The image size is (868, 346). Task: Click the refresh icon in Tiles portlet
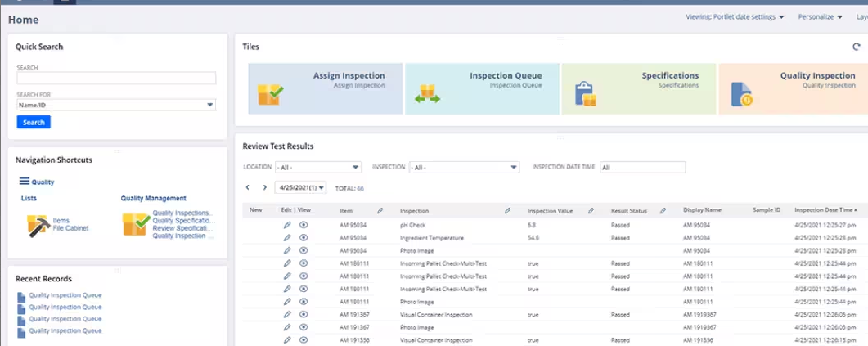click(x=857, y=47)
